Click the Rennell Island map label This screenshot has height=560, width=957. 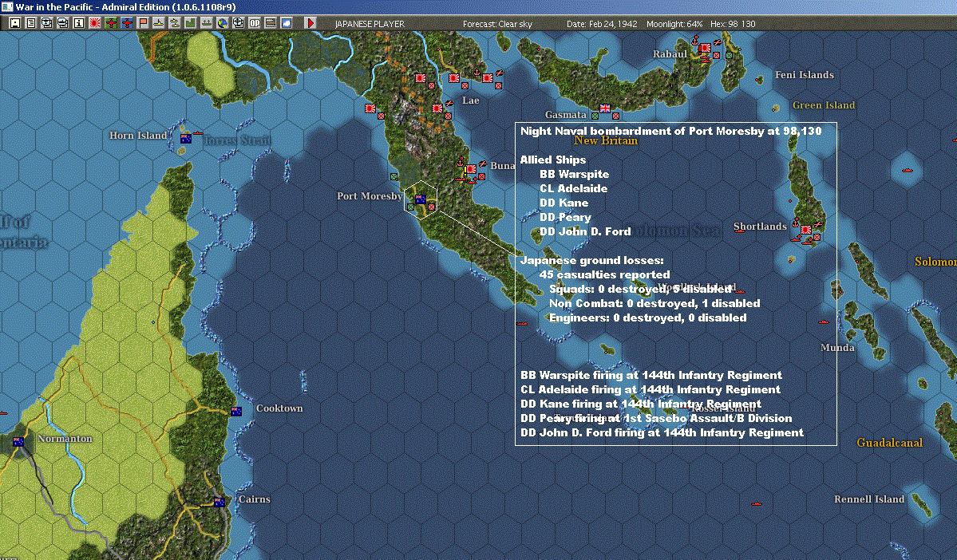pyautogui.click(x=869, y=499)
